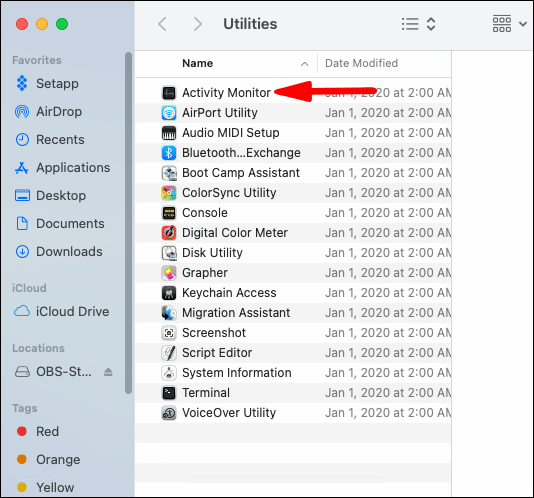Click the sidebar vertical scrollbar
534x498 pixels.
128,223
